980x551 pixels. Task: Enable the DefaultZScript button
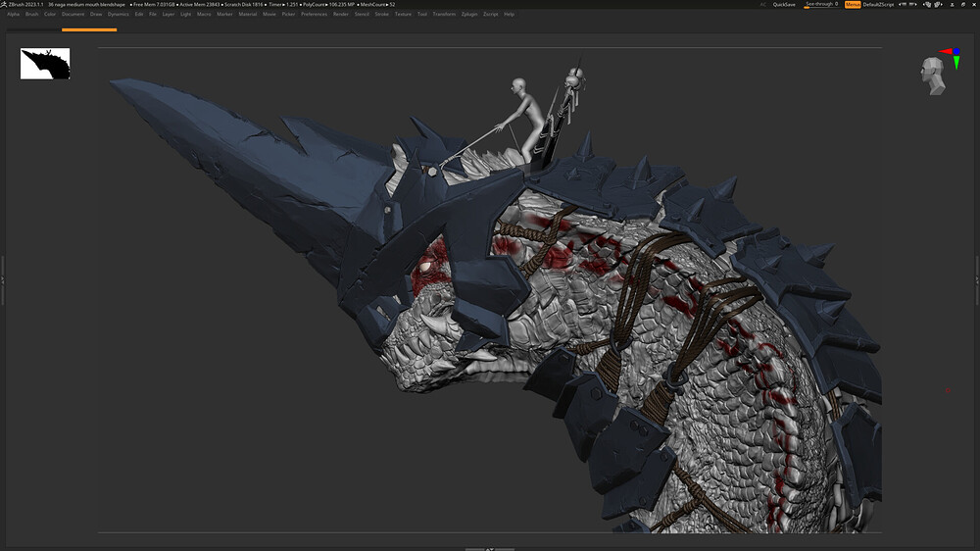point(878,5)
